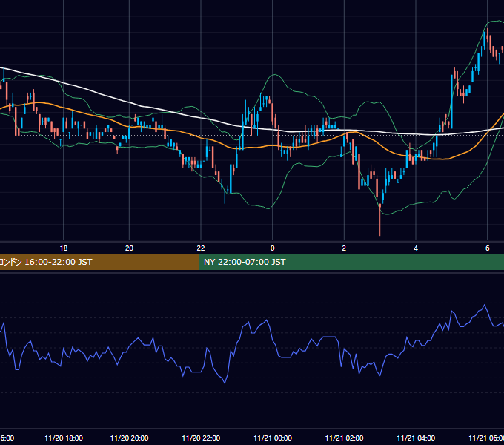Click the 11/21 04:00 date label
Screen dimensions: 504x445
coord(416,438)
